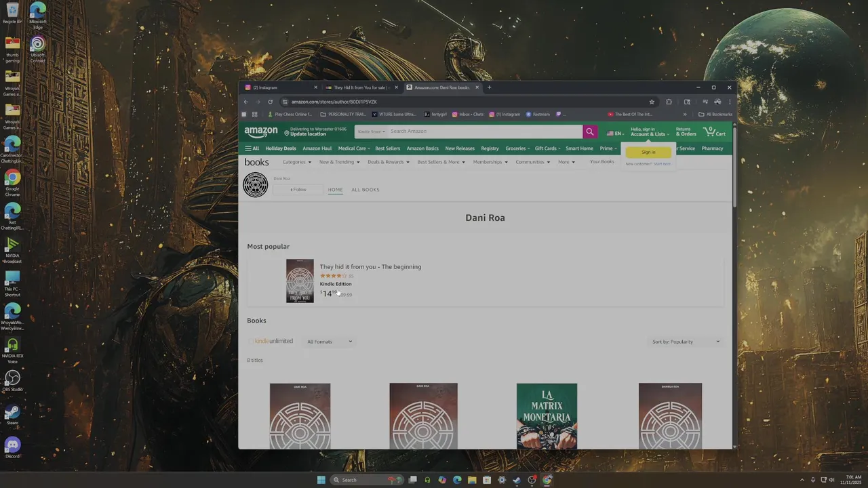Open Steam from the taskbar
The height and width of the screenshot is (488, 868).
tap(517, 480)
